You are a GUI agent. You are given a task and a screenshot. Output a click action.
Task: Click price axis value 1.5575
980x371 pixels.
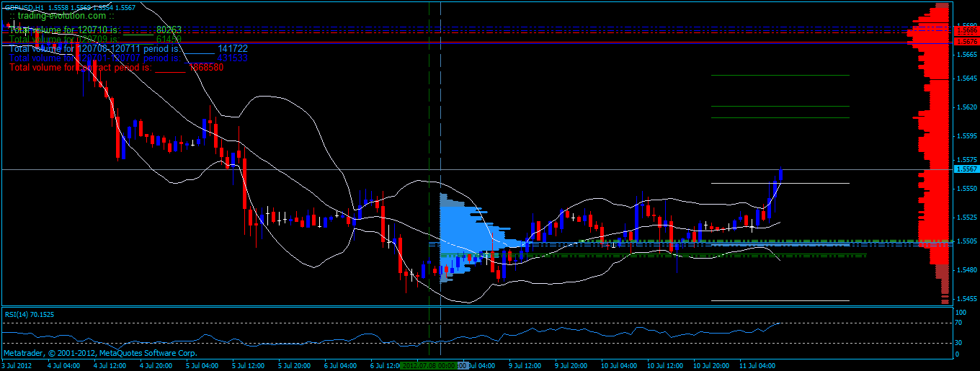(x=966, y=159)
